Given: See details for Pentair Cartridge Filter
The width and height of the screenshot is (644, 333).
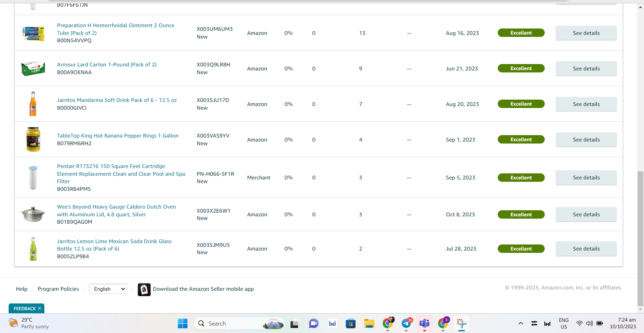Looking at the screenshot, I should (586, 177).
